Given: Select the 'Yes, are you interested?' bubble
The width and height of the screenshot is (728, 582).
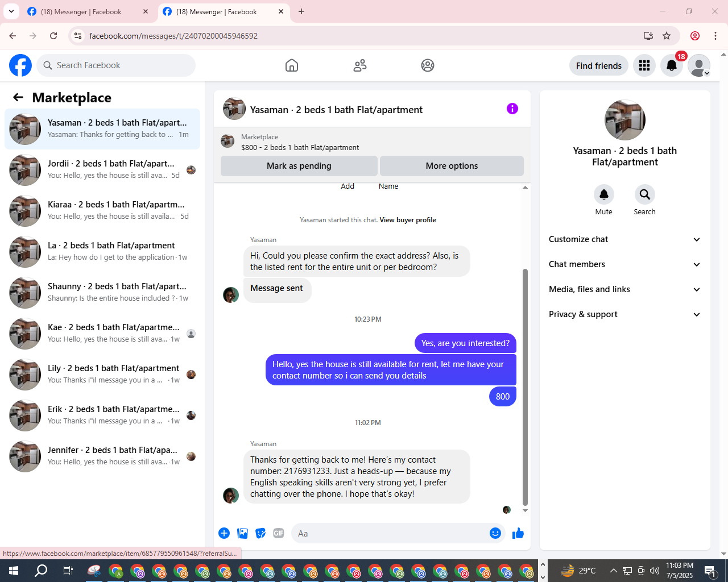Looking at the screenshot, I should 465,343.
